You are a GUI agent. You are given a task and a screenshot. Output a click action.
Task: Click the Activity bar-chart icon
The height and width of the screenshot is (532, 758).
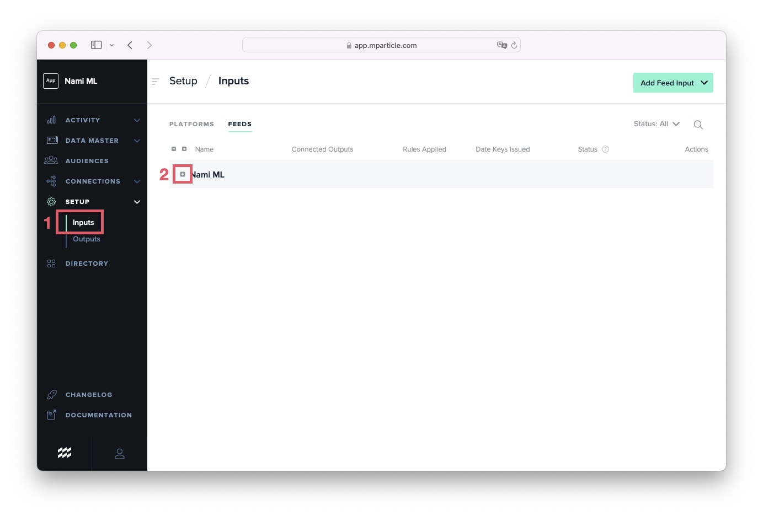(51, 120)
